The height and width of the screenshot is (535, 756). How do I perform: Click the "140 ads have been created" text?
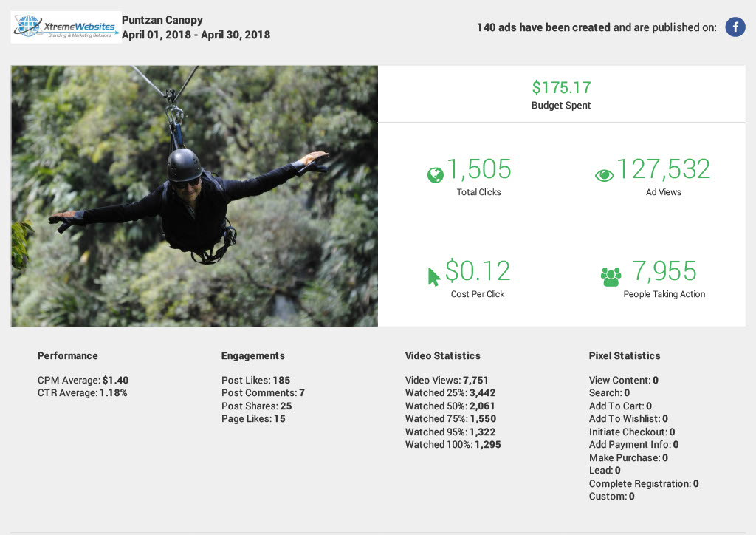click(543, 27)
